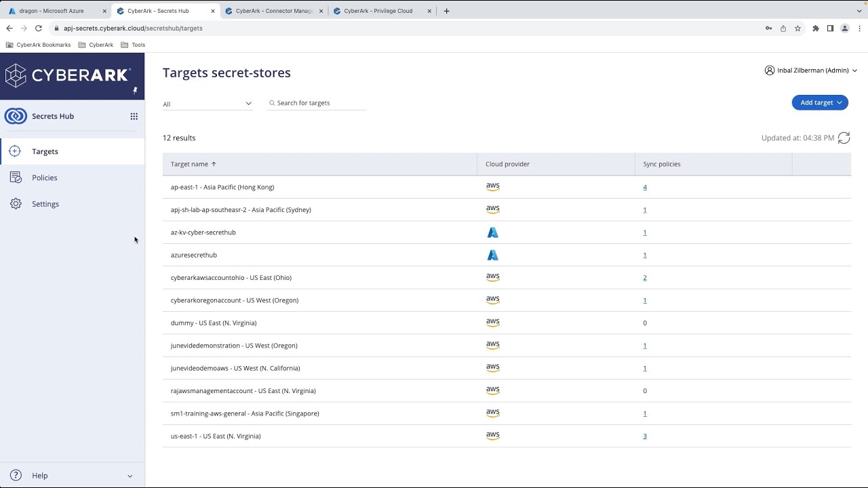Viewport: 868px width, 488px height.
Task: Click the share page icon in address bar
Action: 783,28
